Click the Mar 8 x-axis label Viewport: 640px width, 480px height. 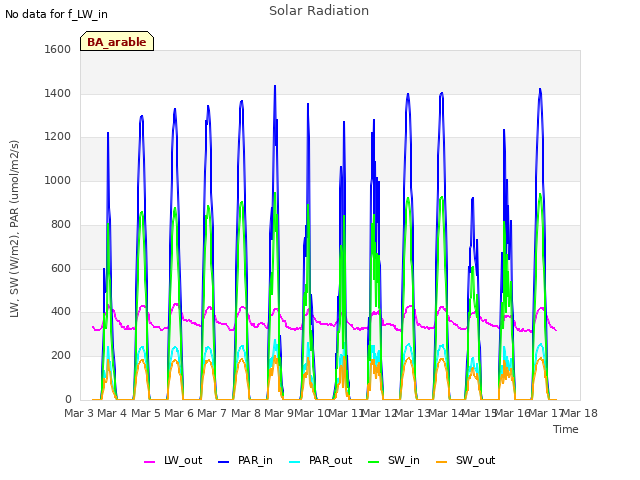tap(246, 413)
